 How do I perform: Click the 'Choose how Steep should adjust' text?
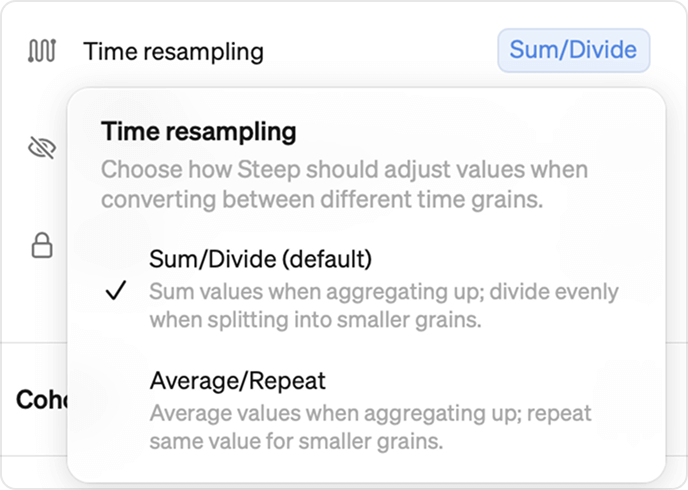pos(344,167)
